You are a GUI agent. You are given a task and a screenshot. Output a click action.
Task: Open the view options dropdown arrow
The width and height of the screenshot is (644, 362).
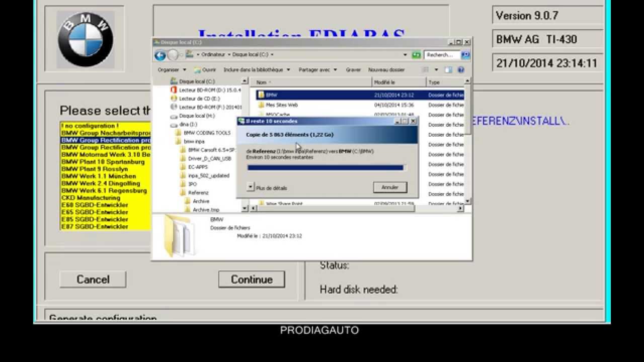(x=436, y=70)
